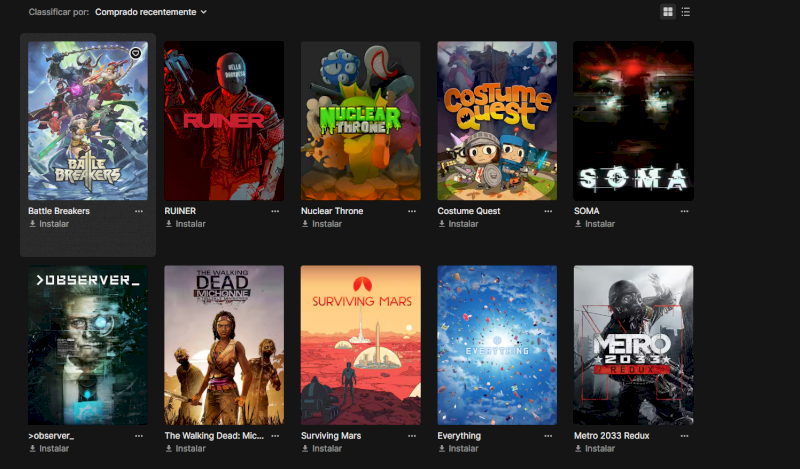Switch to list view layout
This screenshot has width=800, height=469.
pos(686,12)
